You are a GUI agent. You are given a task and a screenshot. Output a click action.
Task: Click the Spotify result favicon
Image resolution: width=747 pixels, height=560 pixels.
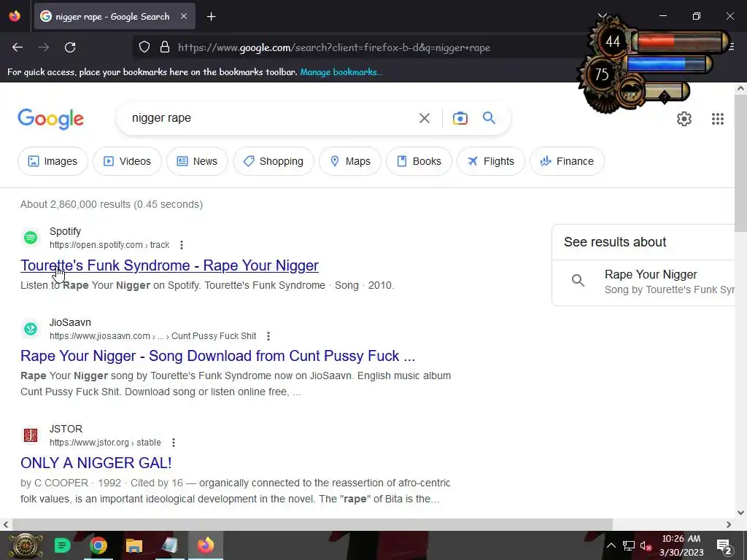(31, 237)
